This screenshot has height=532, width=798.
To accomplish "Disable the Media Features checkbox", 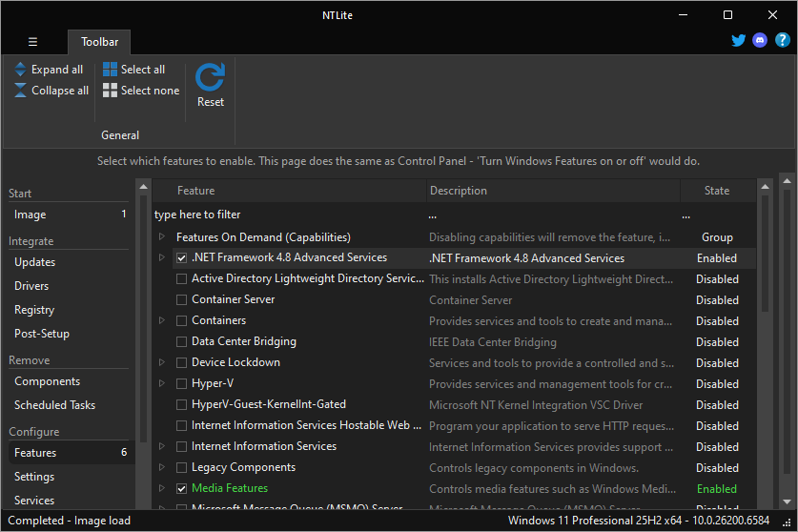I will [182, 488].
